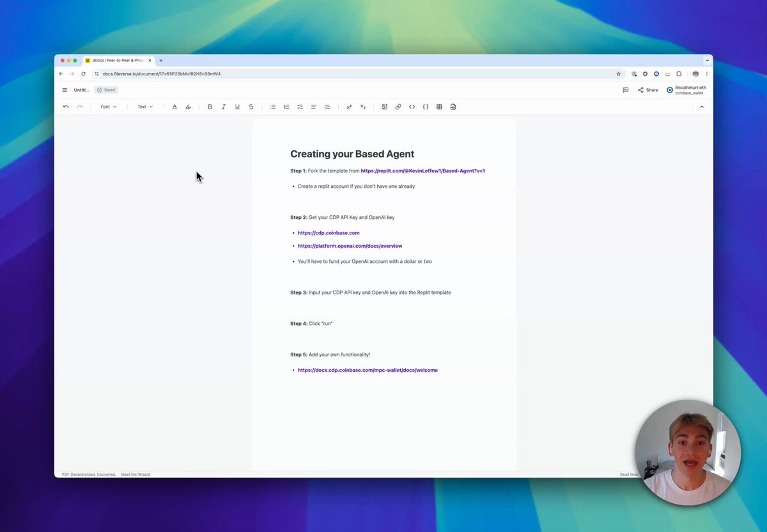Image resolution: width=767 pixels, height=532 pixels.
Task: Toggle underline formatting
Action: pos(237,107)
